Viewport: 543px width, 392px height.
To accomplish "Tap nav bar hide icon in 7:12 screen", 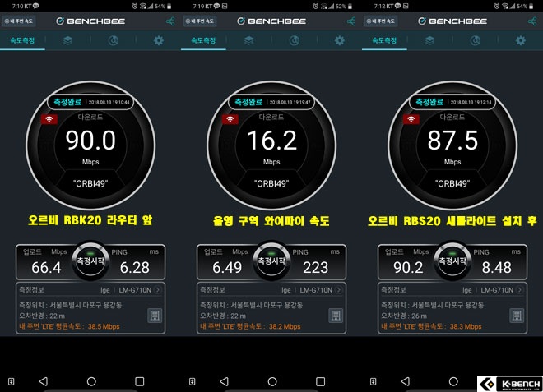I will pyautogui.click(x=373, y=381).
